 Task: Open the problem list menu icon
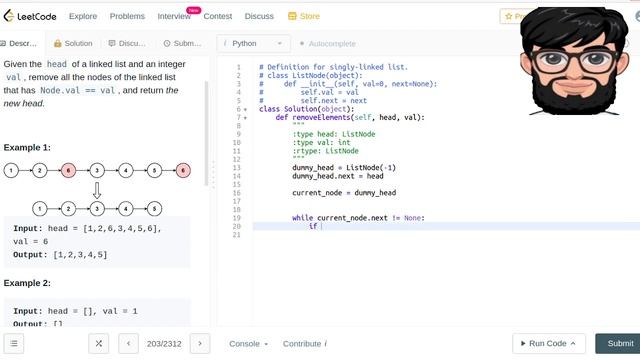[14, 344]
